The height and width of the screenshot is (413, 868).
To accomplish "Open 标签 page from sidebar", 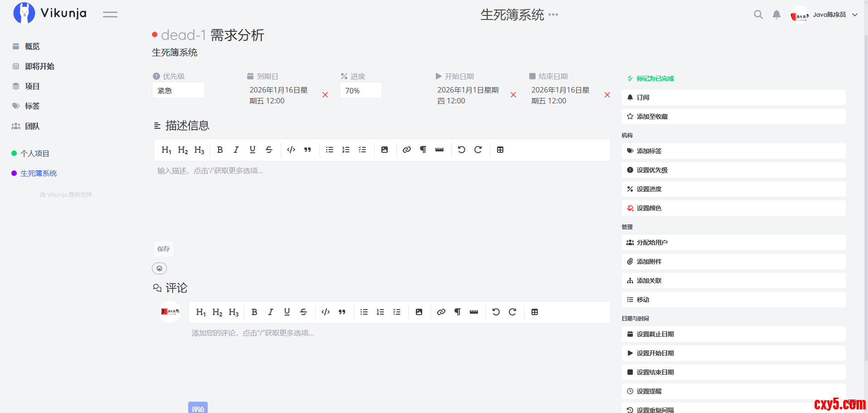I will (32, 106).
